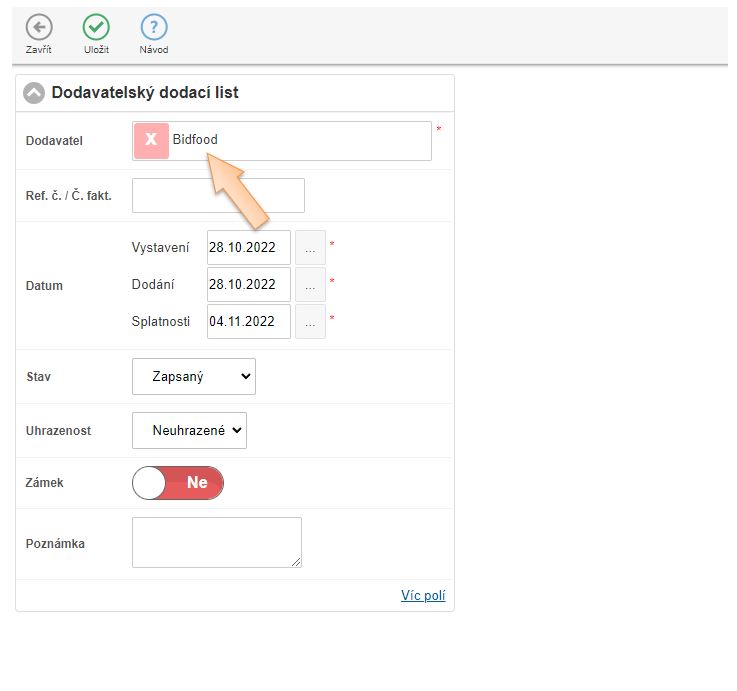Screen dimensions: 737x691
Task: Focus the Ref. č. / Č. fakt. field
Action: [218, 196]
